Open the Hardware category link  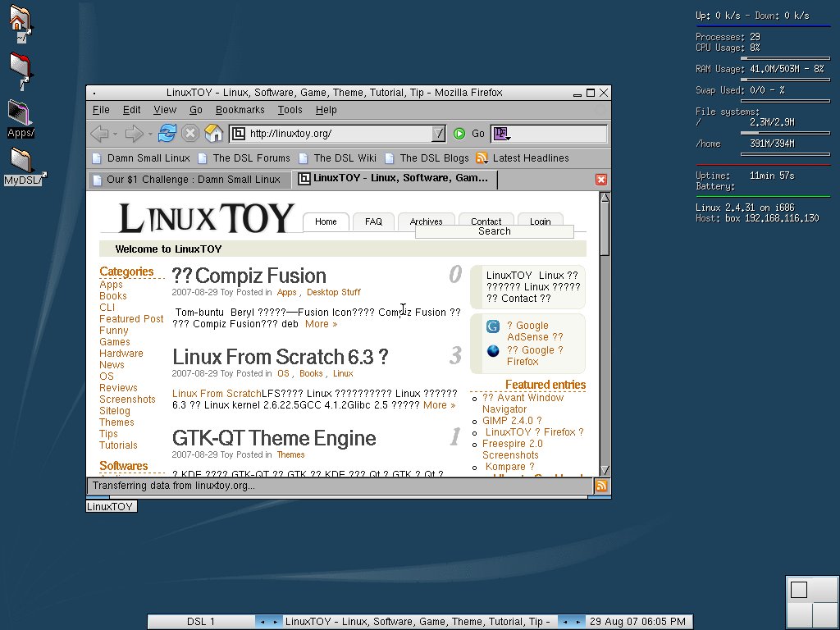pos(121,354)
